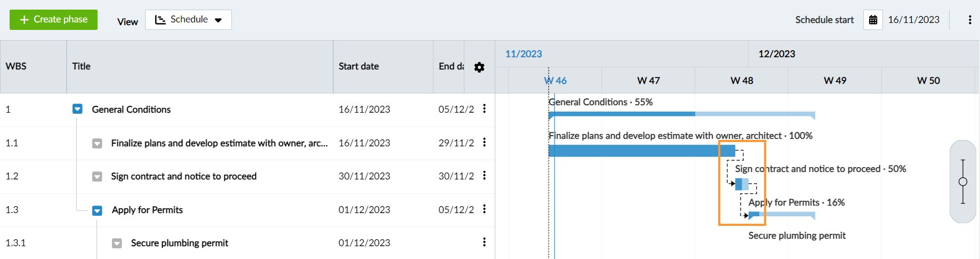The width and height of the screenshot is (980, 259).
Task: Select the General Conditions Gantt bar
Action: point(640,114)
